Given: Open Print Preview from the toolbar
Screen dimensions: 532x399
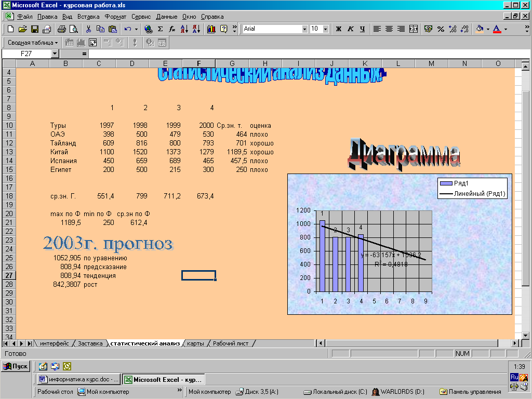Looking at the screenshot, I should [74, 29].
